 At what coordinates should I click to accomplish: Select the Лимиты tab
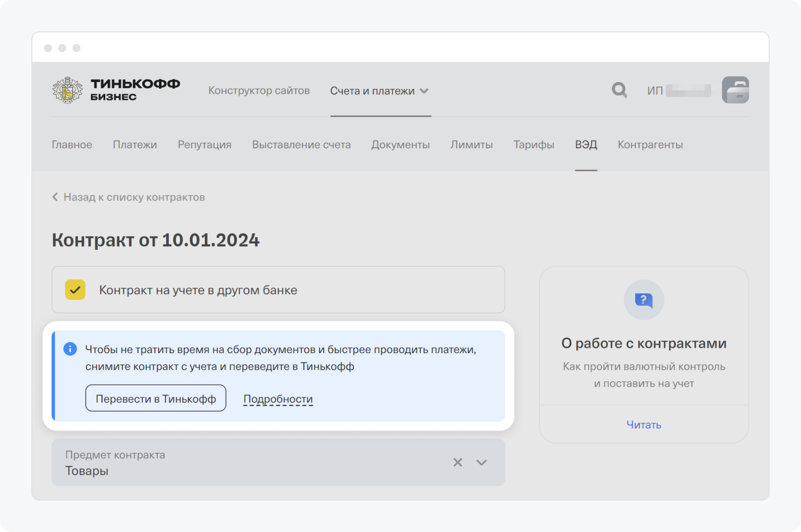click(x=471, y=145)
